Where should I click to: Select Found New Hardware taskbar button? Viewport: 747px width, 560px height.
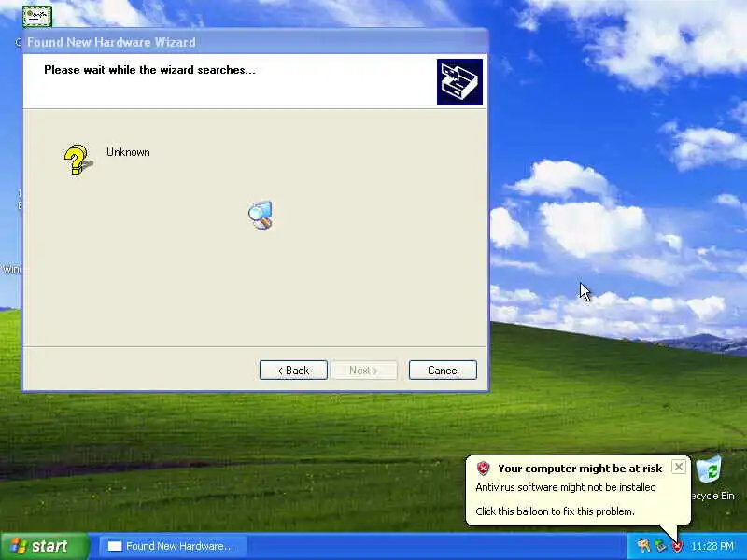pyautogui.click(x=174, y=546)
